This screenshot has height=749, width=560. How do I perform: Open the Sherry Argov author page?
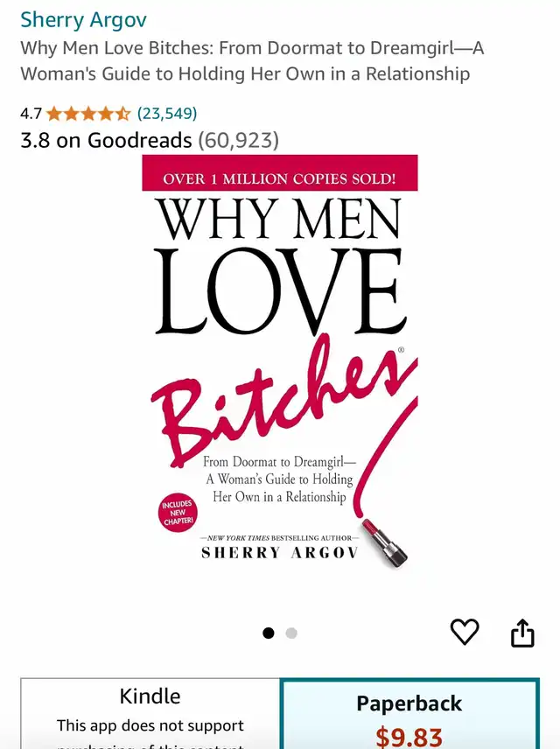(x=84, y=20)
